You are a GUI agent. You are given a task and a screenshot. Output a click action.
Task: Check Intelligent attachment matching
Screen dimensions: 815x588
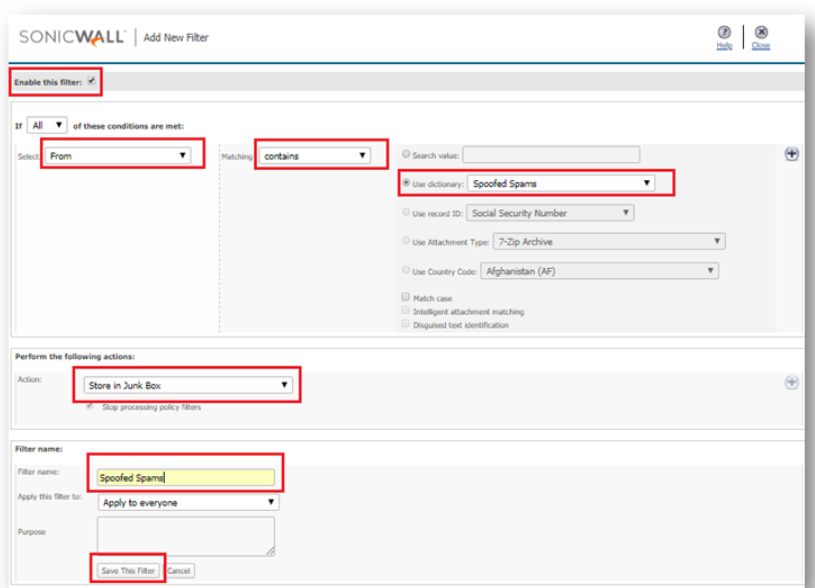pyautogui.click(x=405, y=311)
